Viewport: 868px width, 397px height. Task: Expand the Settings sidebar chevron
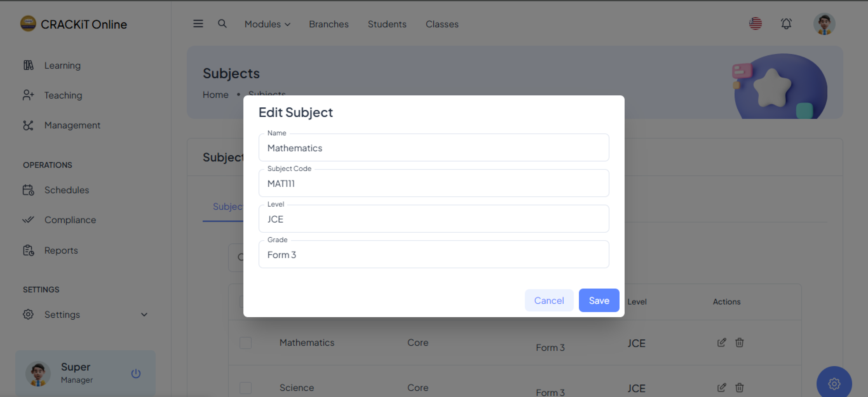pos(144,314)
